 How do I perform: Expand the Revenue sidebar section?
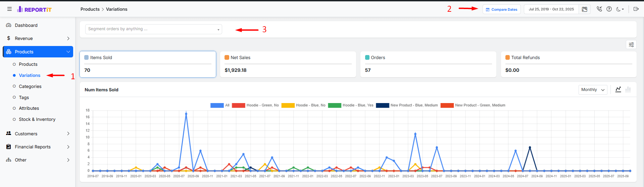[x=38, y=39]
